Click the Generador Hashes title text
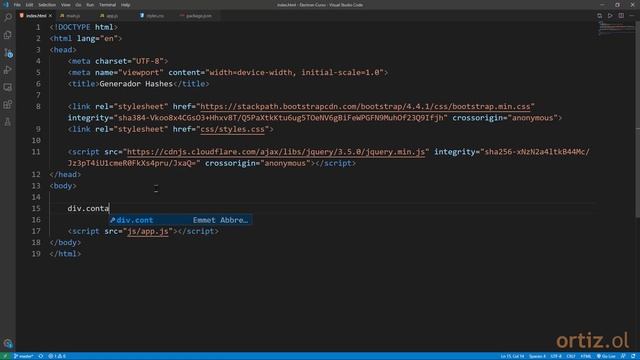Image resolution: width=640 pixels, height=360 pixels. pyautogui.click(x=136, y=84)
